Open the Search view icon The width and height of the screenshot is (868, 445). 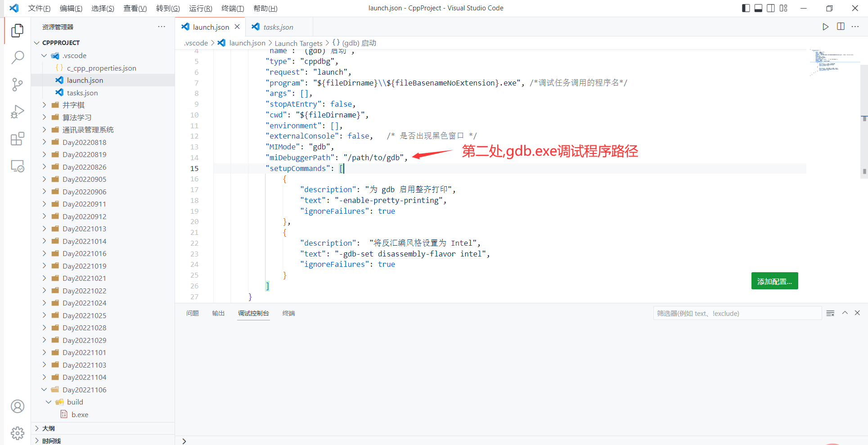point(17,57)
